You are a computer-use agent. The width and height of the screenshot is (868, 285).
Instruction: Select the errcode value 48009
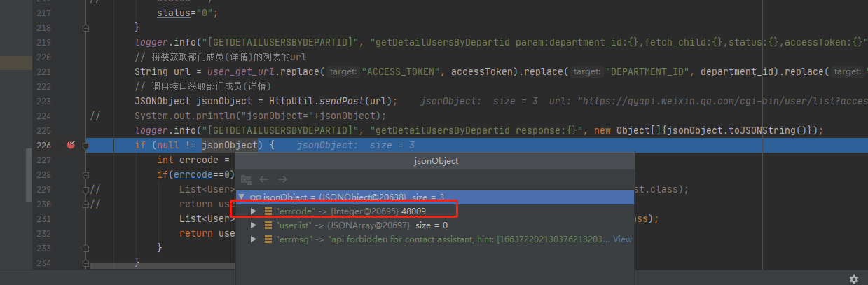click(x=414, y=211)
